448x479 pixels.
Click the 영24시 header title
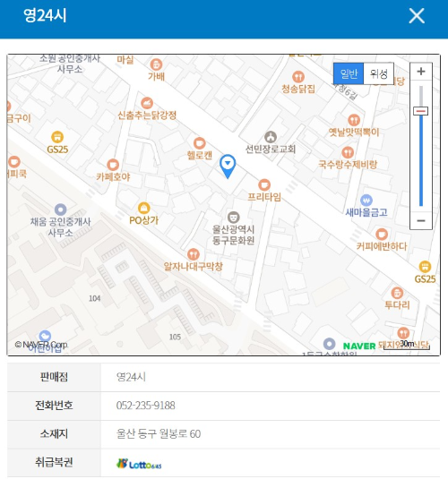45,15
